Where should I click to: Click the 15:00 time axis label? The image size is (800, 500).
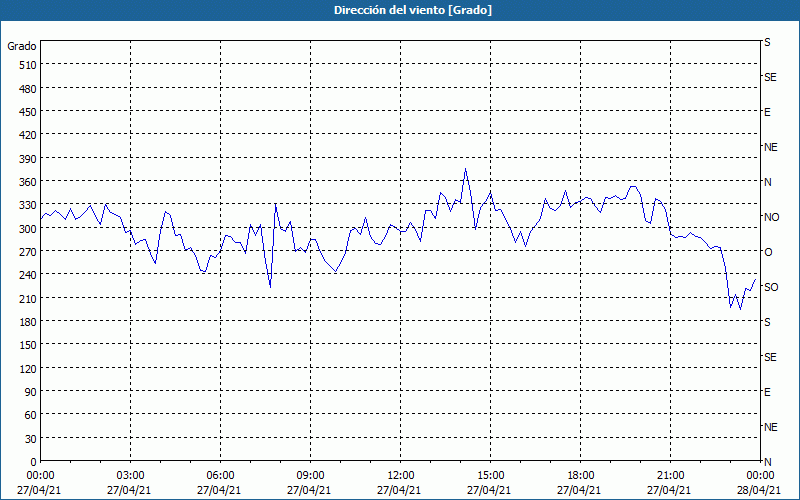pyautogui.click(x=490, y=476)
